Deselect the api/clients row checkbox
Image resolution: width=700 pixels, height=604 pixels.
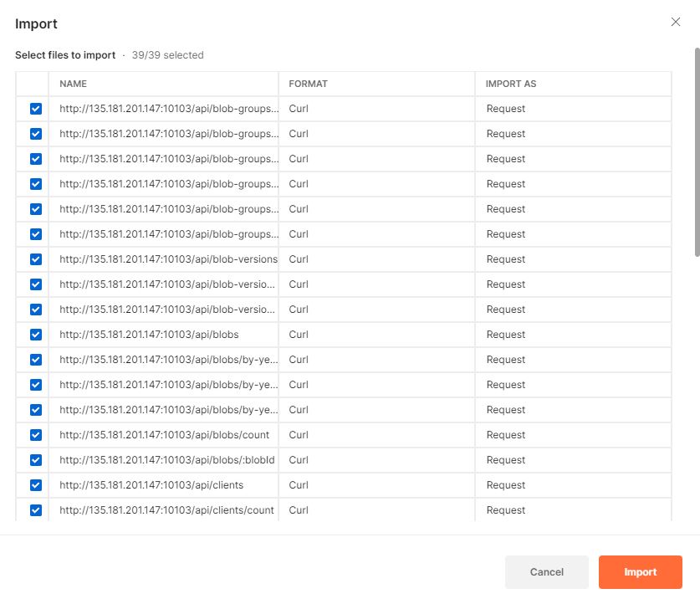(x=36, y=485)
